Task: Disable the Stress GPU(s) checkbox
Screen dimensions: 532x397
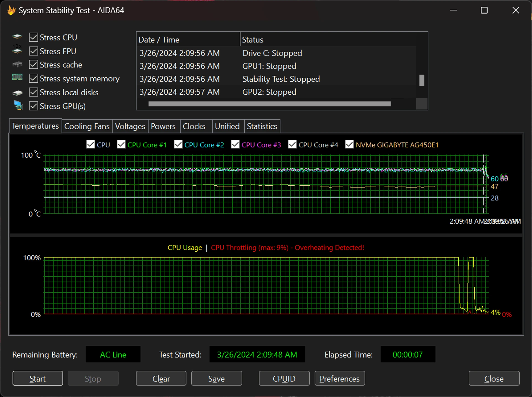Action: 34,106
